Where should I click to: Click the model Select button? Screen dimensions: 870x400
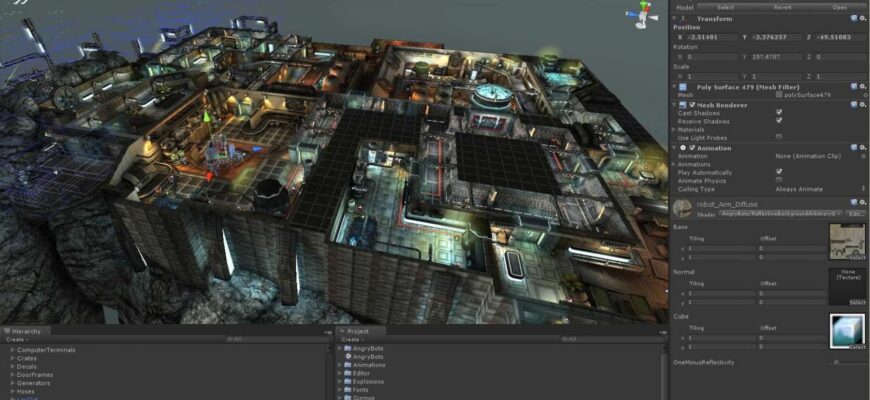(725, 7)
